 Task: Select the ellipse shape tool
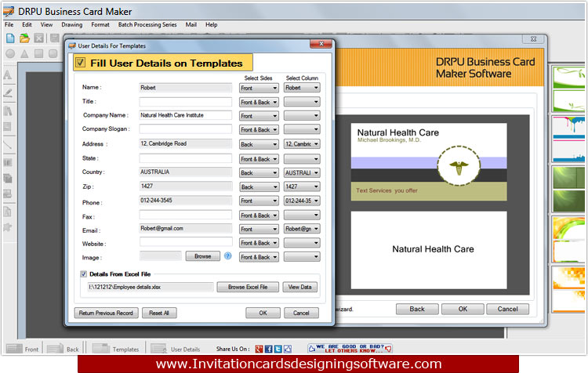[x=10, y=53]
